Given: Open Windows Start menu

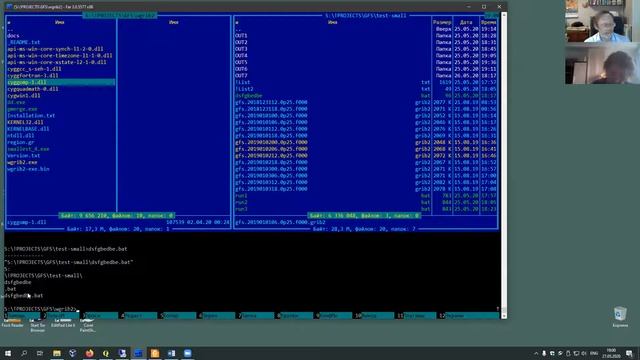Looking at the screenshot, I should [8, 353].
